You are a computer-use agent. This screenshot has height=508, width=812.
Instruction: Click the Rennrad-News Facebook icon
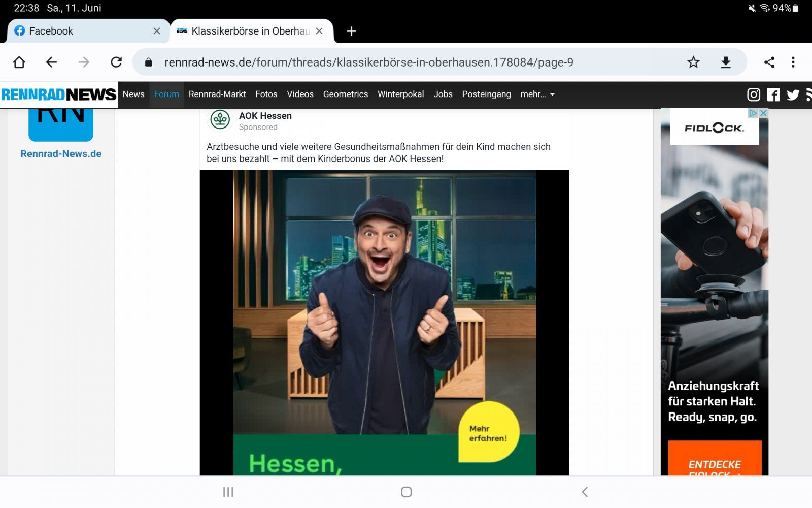click(773, 94)
